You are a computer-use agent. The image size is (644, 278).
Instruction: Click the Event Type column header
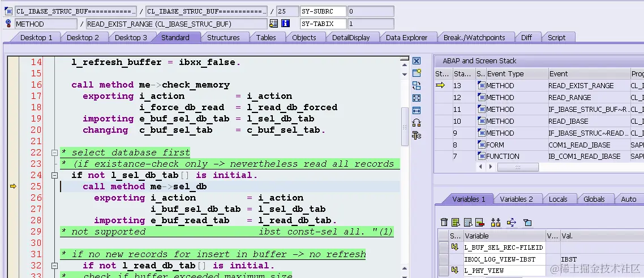[x=516, y=74]
